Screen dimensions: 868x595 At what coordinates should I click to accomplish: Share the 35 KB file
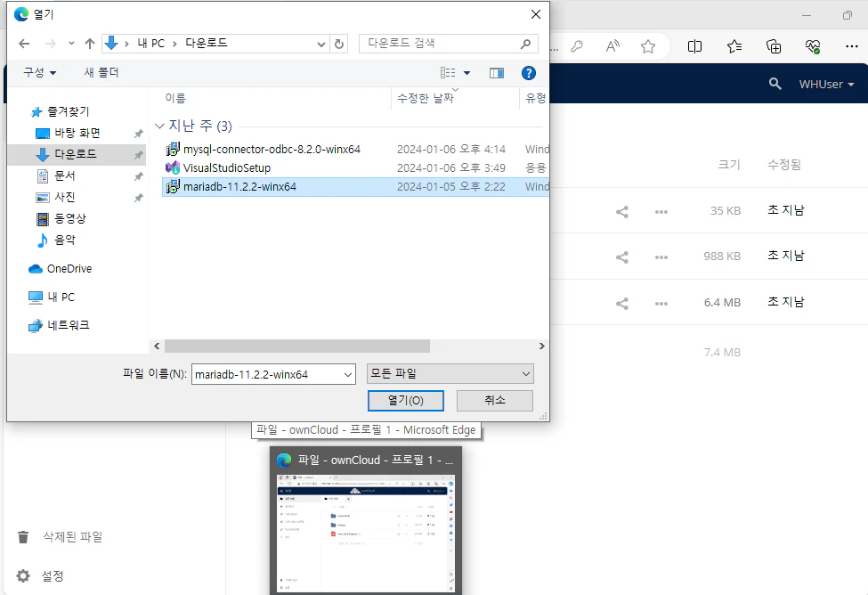(x=622, y=212)
